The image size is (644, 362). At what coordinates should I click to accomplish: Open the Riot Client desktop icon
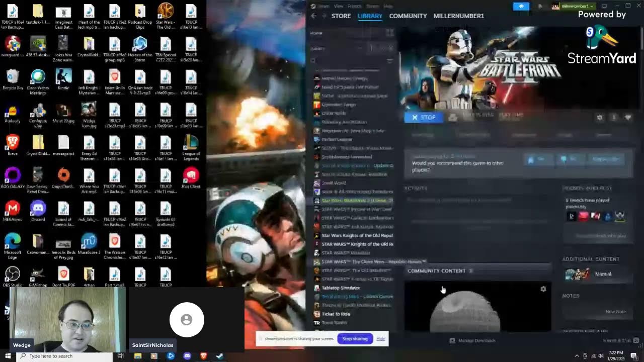click(x=191, y=178)
